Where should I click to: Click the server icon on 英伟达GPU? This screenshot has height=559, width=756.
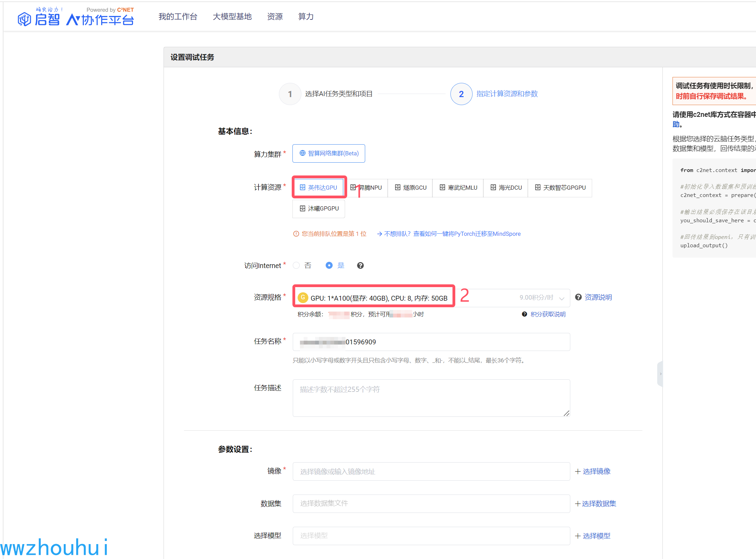(x=302, y=188)
